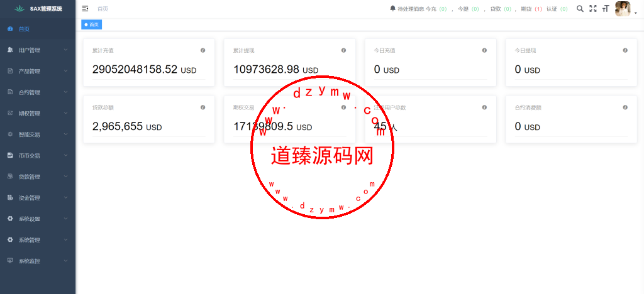Open the font size icon
This screenshot has height=294, width=644.
point(606,9)
